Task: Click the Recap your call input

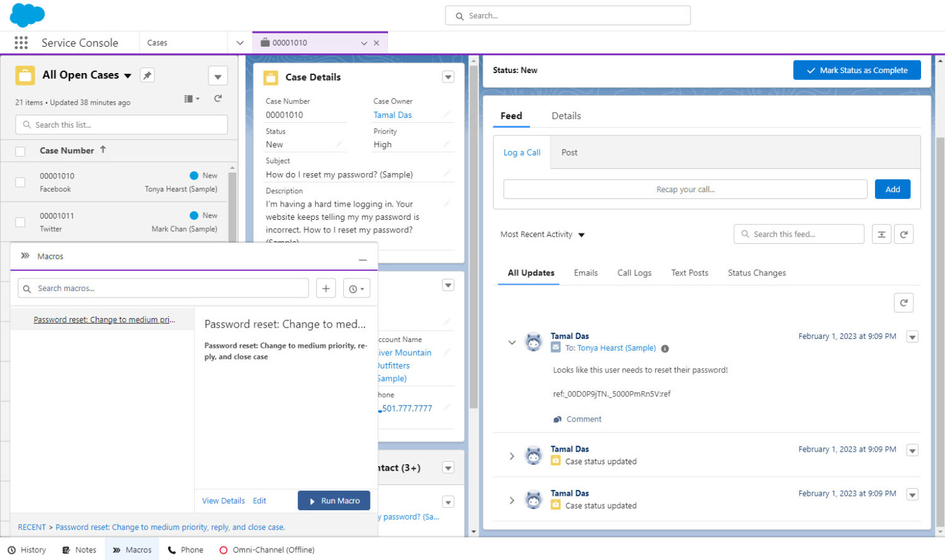Action: pyautogui.click(x=685, y=189)
